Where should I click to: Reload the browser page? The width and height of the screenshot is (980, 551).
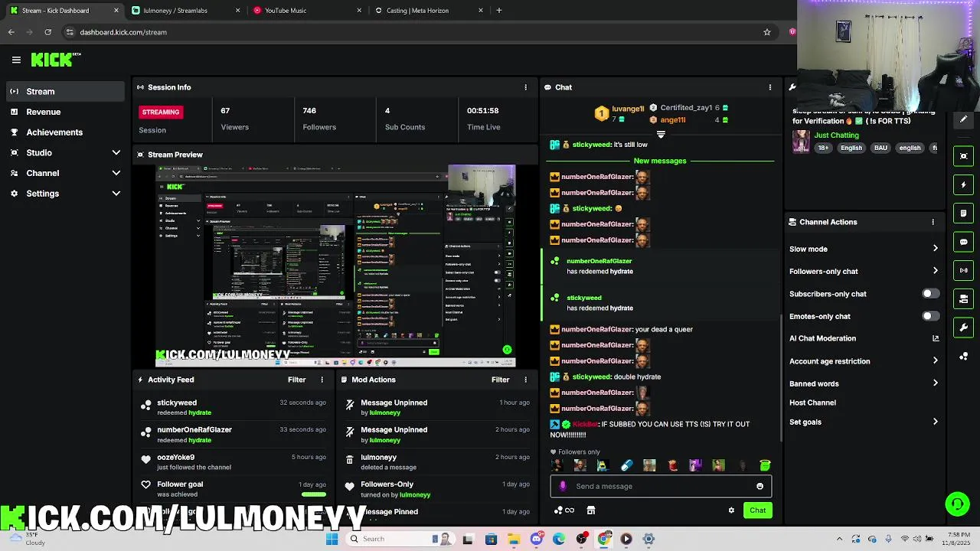click(x=47, y=32)
